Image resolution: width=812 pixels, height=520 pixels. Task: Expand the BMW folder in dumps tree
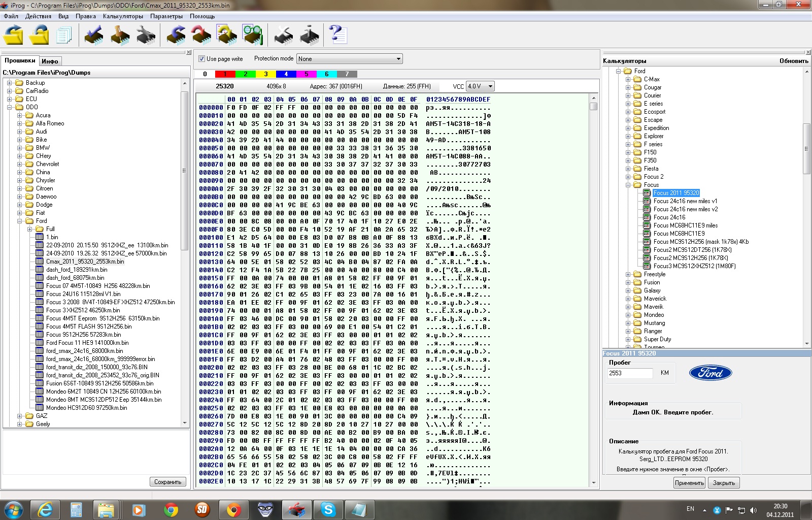pyautogui.click(x=20, y=148)
